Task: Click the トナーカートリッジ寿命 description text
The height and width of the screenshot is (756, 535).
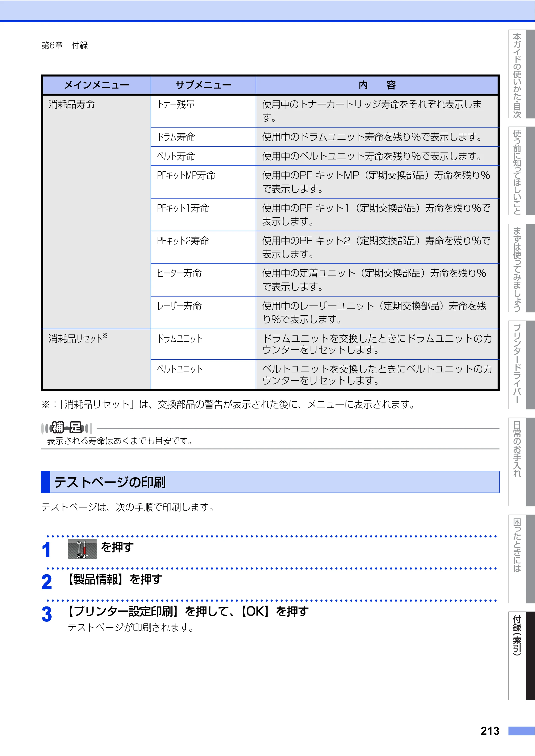Action: point(372,111)
